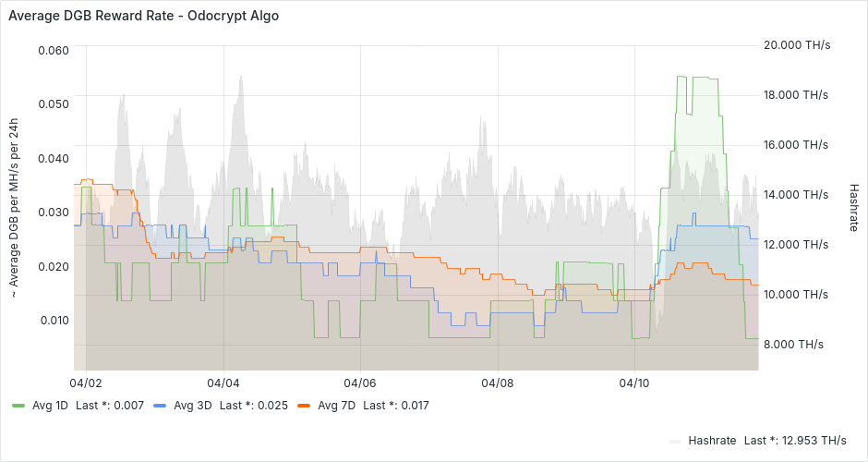Click the 0.060 left y-axis label

(x=53, y=49)
